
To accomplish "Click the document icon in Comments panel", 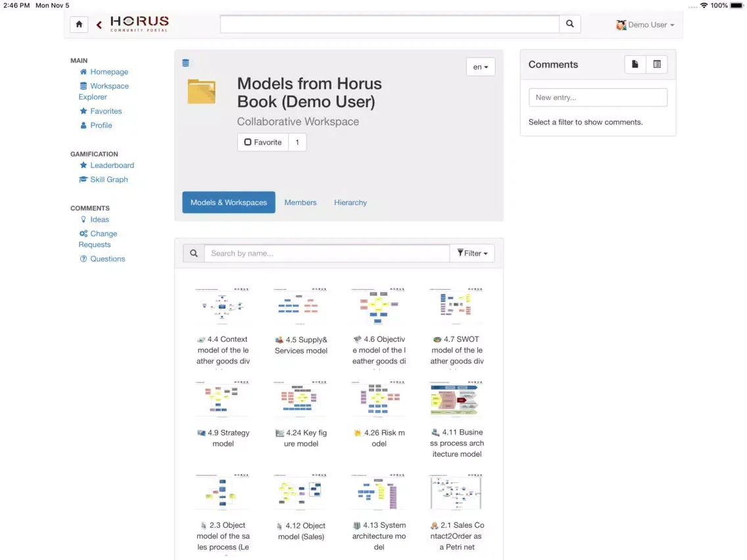I will (x=635, y=64).
